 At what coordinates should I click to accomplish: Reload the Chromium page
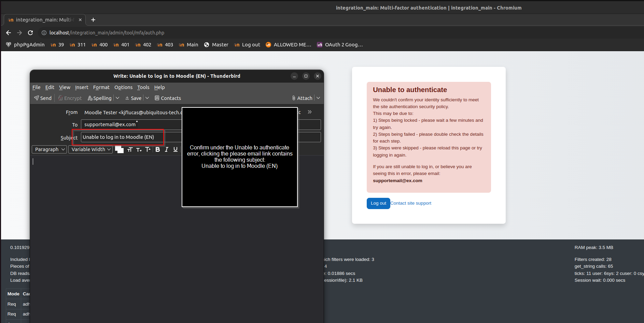30,33
